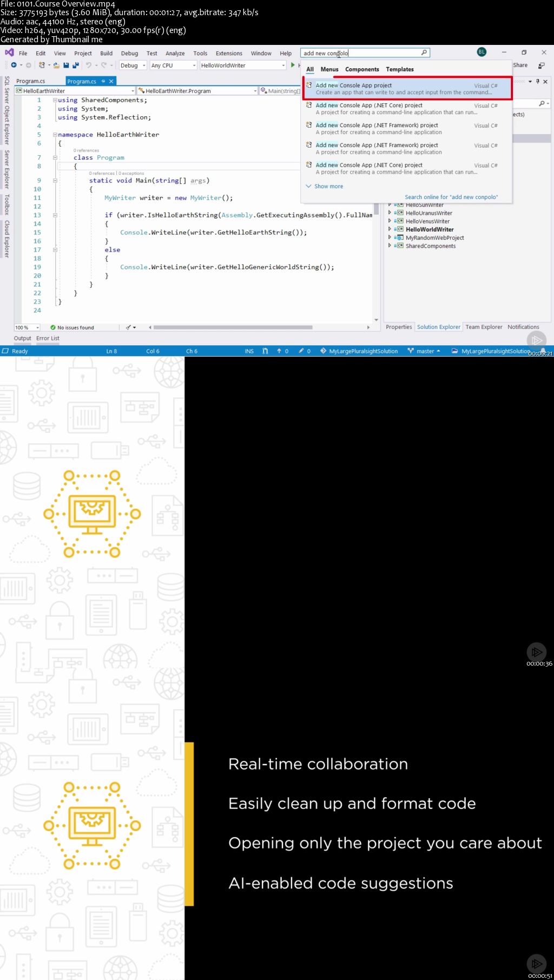Expand the HelloUranusWriter project node
554x980 pixels.
point(390,213)
